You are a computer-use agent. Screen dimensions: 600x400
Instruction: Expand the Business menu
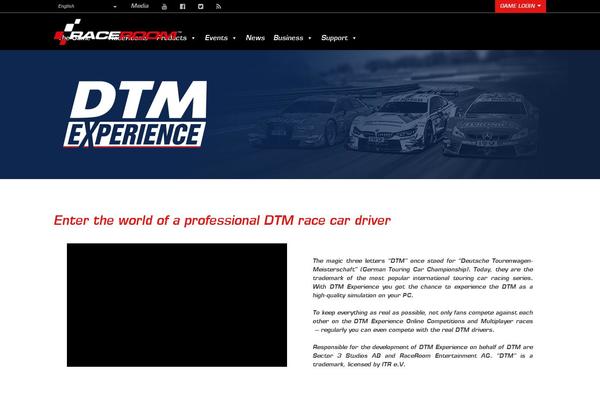point(292,38)
